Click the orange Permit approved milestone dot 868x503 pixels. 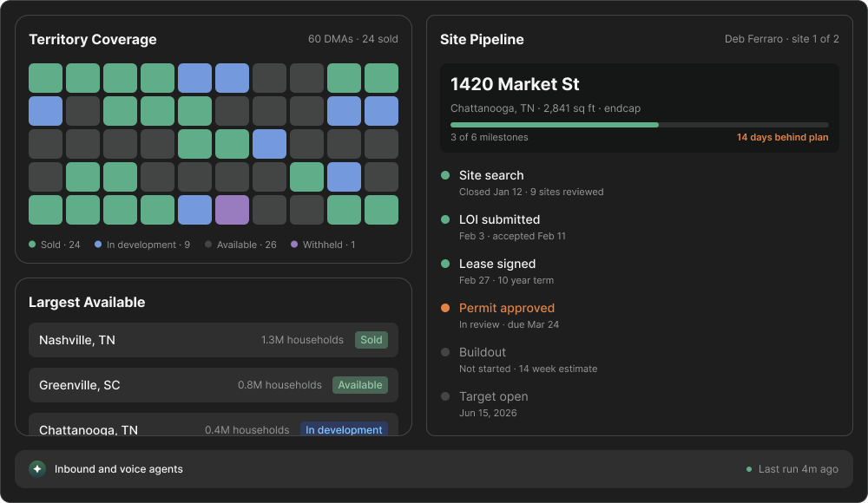(x=445, y=308)
